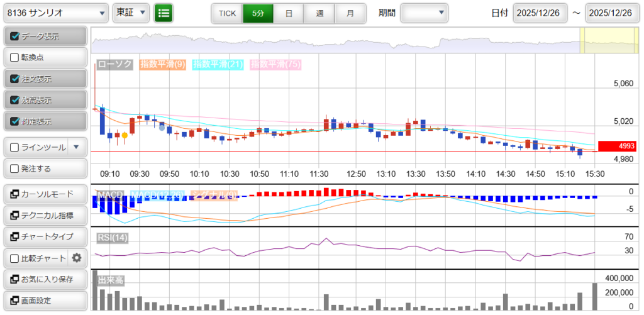Expand the 8136 サンリオ stock dropdown
644x315 pixels.
point(55,13)
